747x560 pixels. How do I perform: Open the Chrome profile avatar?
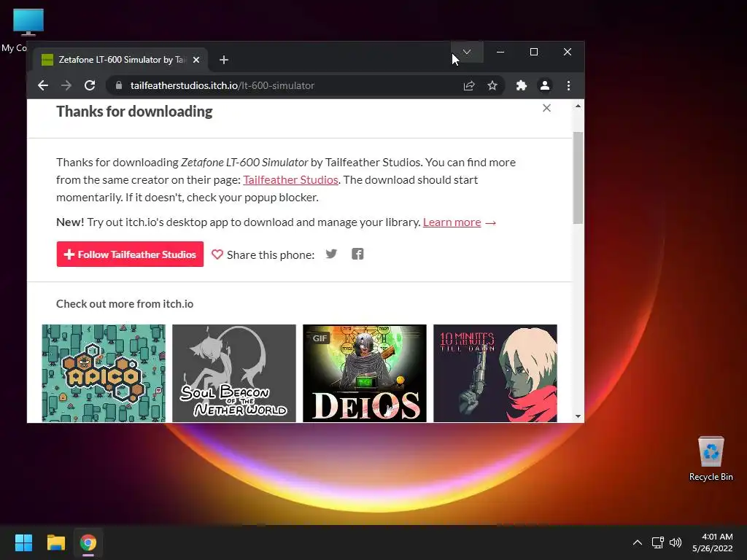coord(544,86)
